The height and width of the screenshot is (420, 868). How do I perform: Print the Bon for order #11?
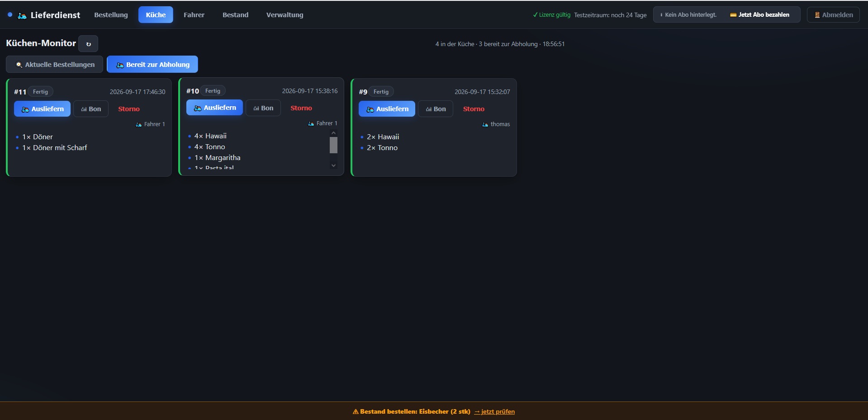91,109
